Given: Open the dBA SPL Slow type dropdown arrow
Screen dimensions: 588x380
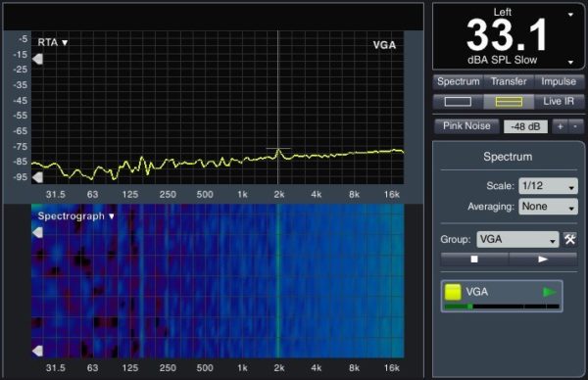Looking at the screenshot, I should [570, 63].
